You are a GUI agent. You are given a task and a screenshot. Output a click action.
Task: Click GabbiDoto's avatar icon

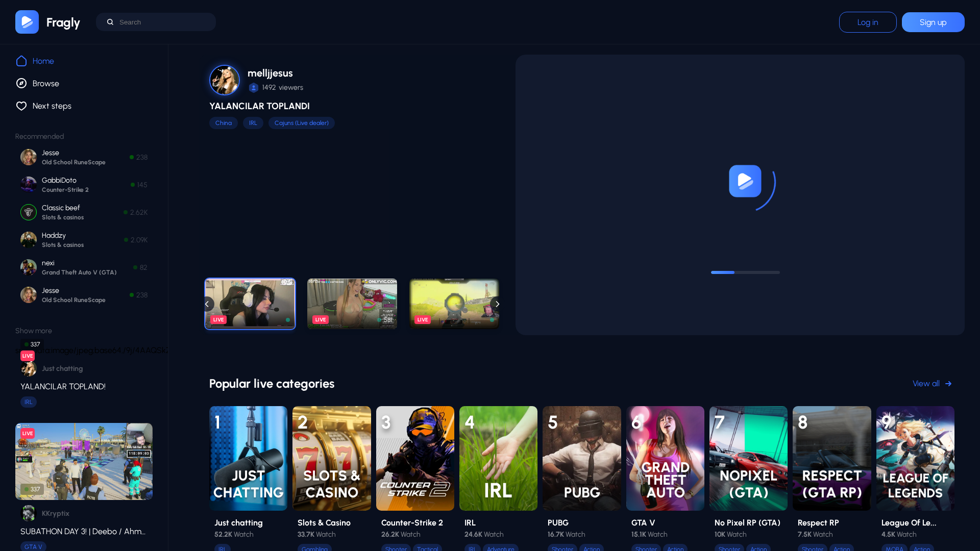pyautogui.click(x=29, y=185)
